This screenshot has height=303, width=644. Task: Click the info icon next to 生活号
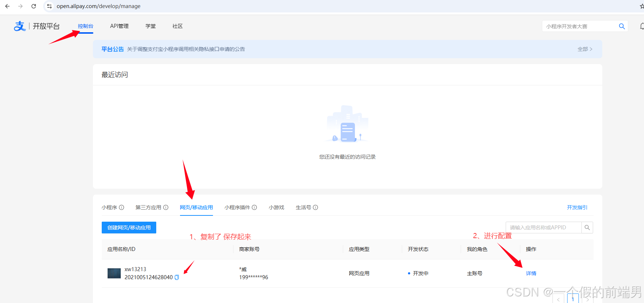pyautogui.click(x=315, y=207)
